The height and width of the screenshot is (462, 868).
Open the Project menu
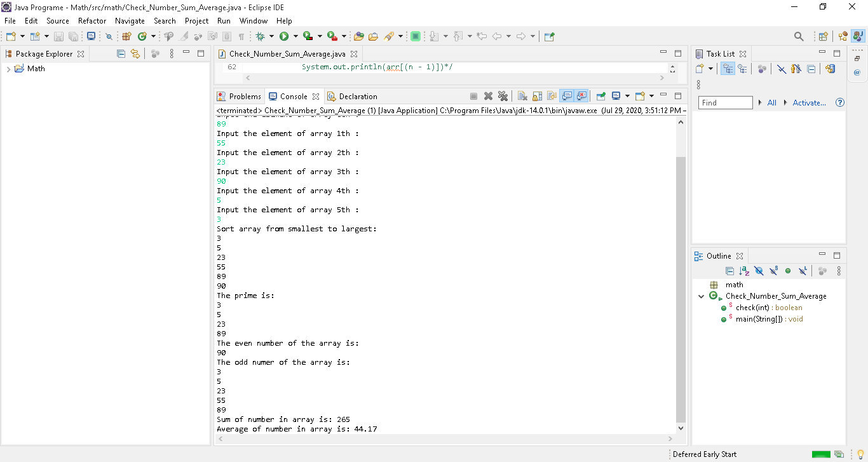[196, 20]
